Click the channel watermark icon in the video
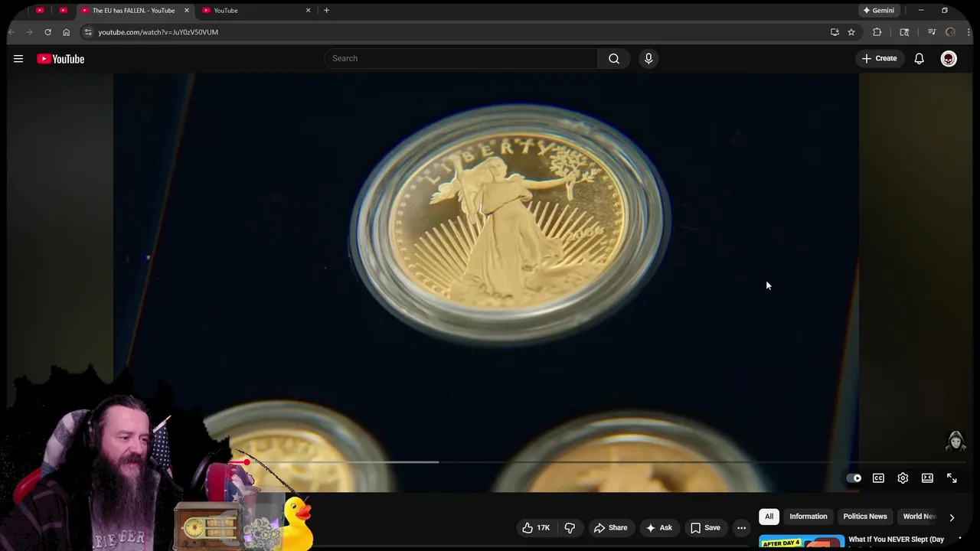980x551 pixels. [955, 441]
